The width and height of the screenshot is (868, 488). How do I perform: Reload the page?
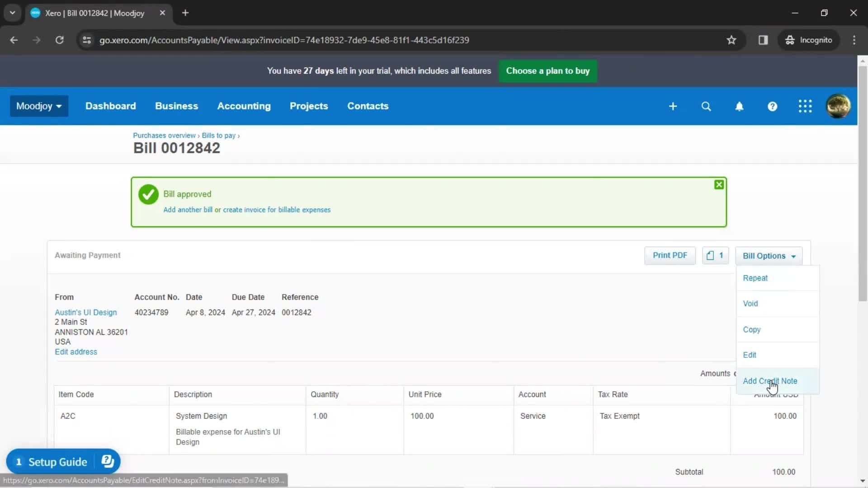[x=59, y=40]
